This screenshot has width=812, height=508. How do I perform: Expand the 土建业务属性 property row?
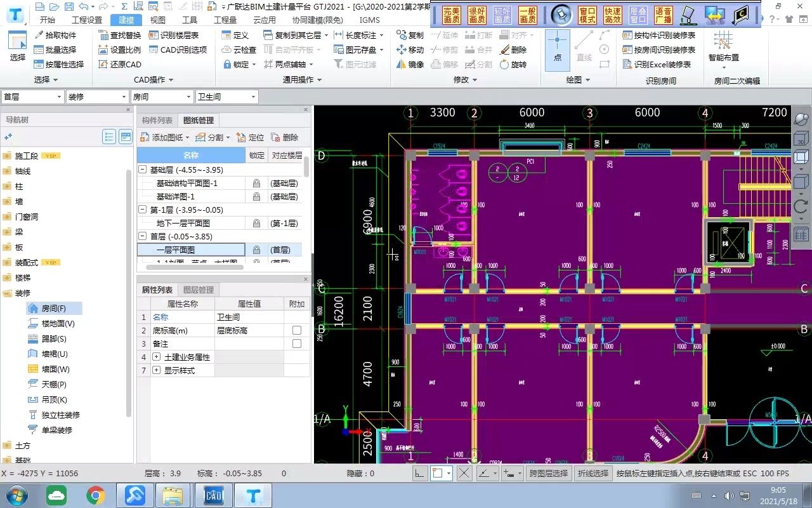pyautogui.click(x=157, y=357)
